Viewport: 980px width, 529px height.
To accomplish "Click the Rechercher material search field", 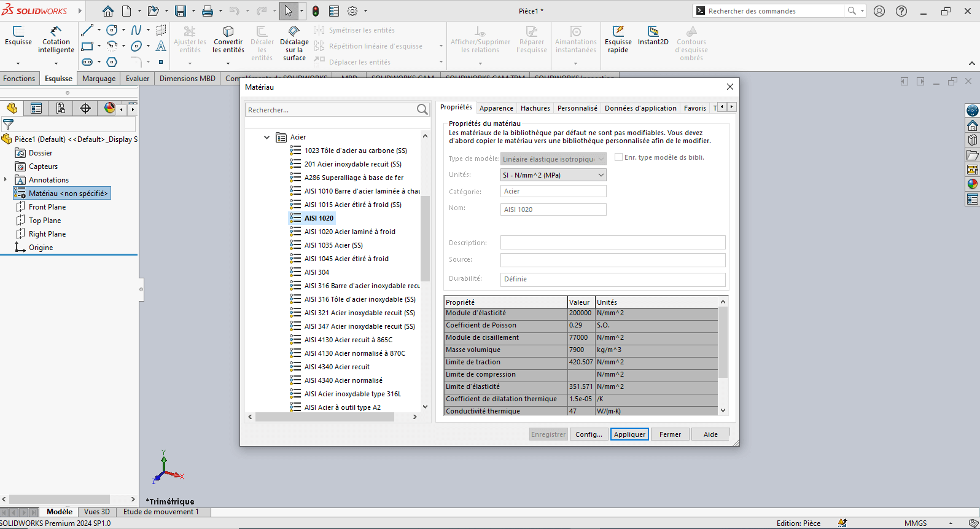I will (x=330, y=110).
